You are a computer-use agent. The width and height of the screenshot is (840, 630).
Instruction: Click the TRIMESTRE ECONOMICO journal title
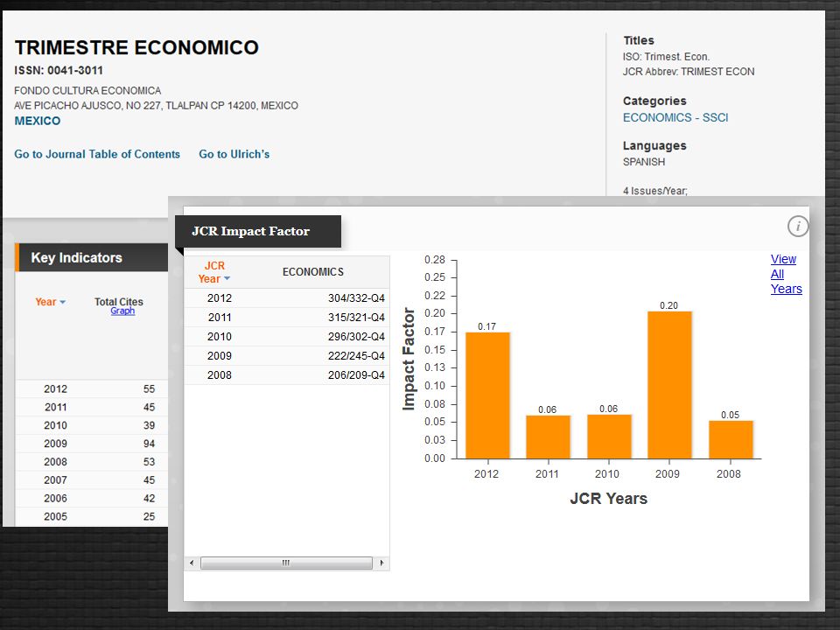(136, 47)
